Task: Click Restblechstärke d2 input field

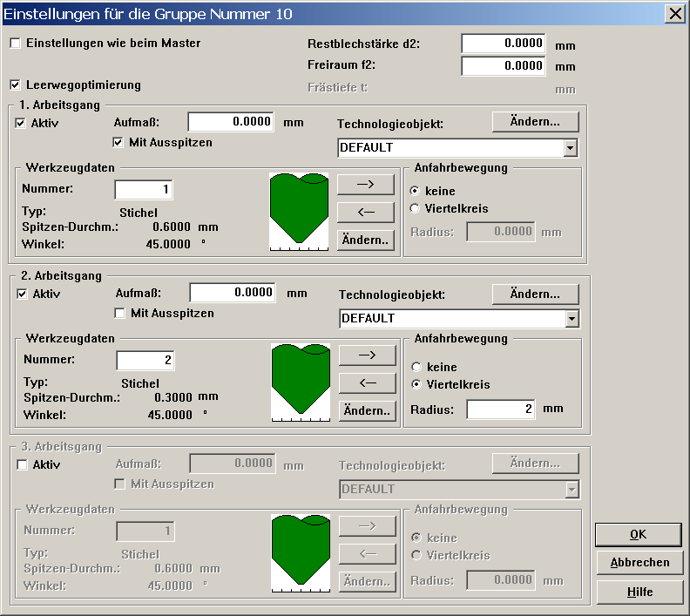Action: pos(503,44)
